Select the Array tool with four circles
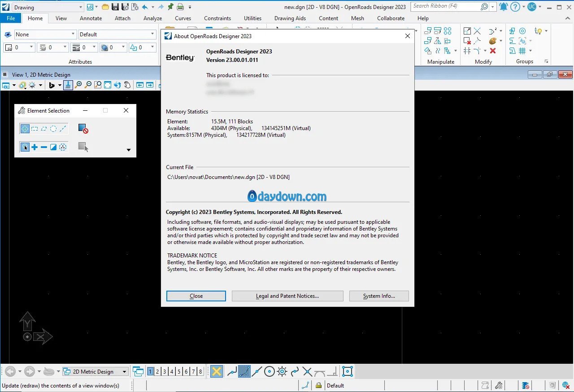 pyautogui.click(x=448, y=31)
